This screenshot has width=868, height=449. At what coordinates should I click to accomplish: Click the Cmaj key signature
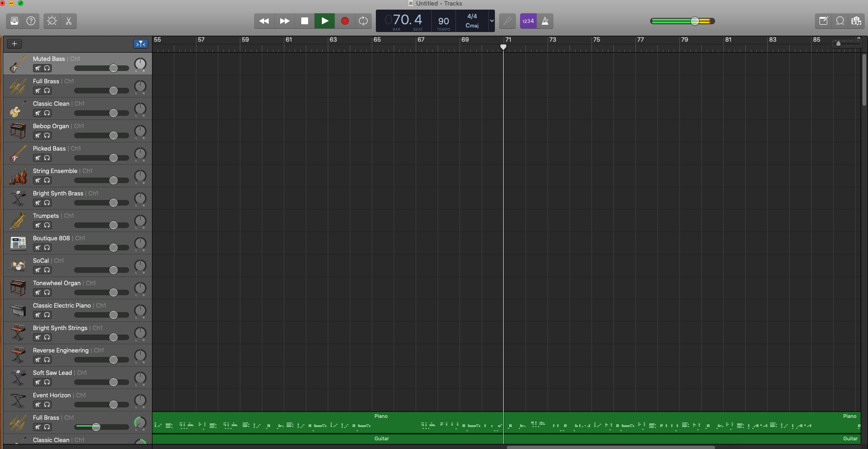[472, 26]
